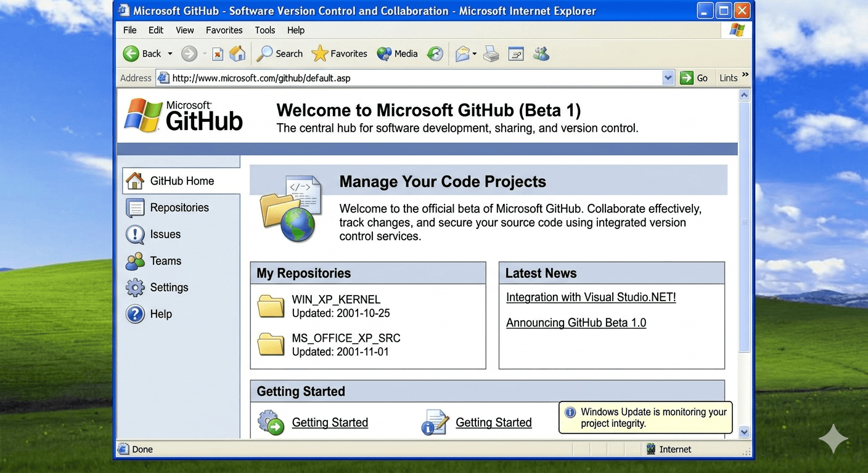Viewport: 868px width, 473px height.
Task: Expand the Mail dropdown arrow
Action: [x=475, y=54]
